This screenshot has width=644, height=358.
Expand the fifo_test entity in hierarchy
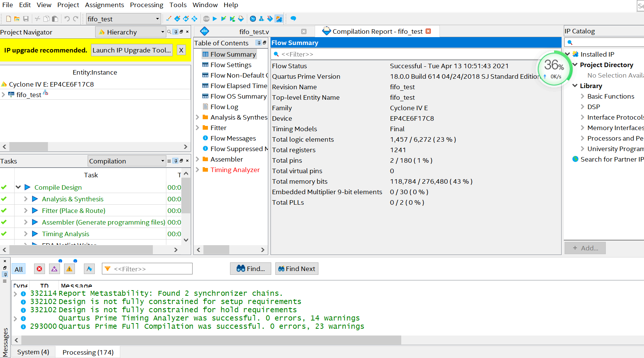click(3, 94)
